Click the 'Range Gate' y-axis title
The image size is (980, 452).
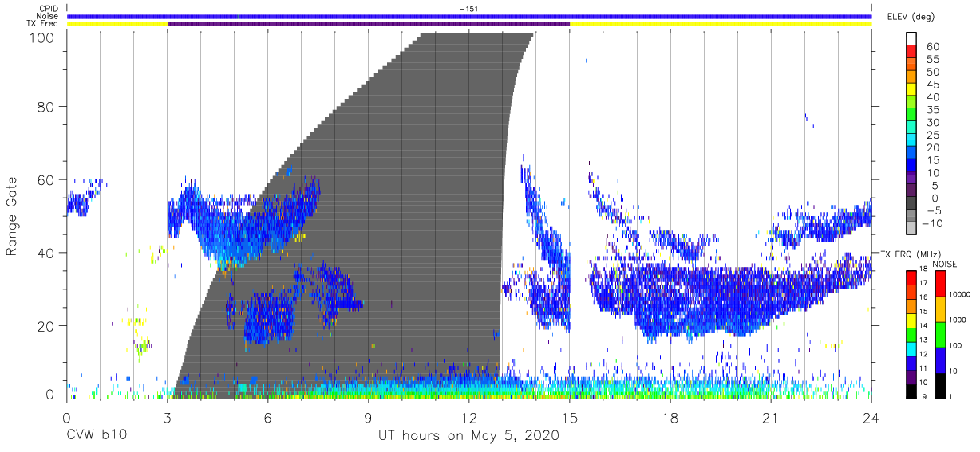click(12, 214)
